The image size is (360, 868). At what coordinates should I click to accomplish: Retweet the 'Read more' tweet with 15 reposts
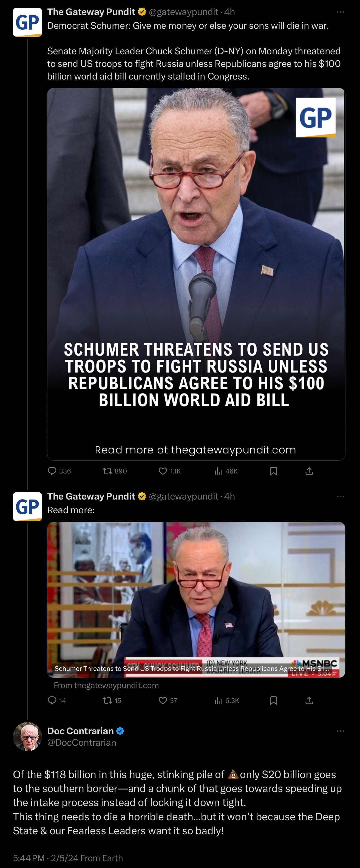pos(112,700)
